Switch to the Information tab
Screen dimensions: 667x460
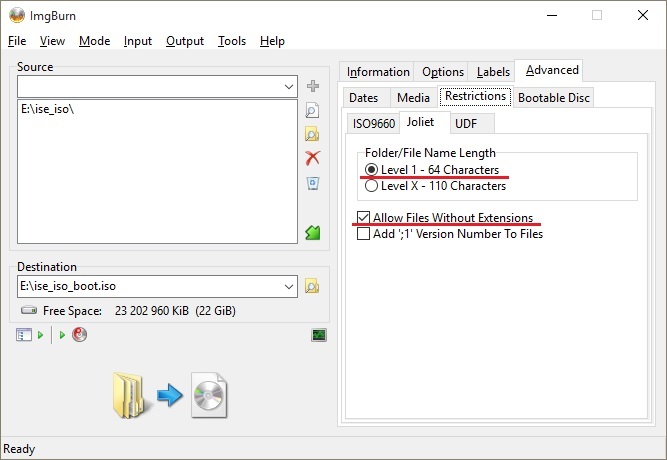(378, 72)
